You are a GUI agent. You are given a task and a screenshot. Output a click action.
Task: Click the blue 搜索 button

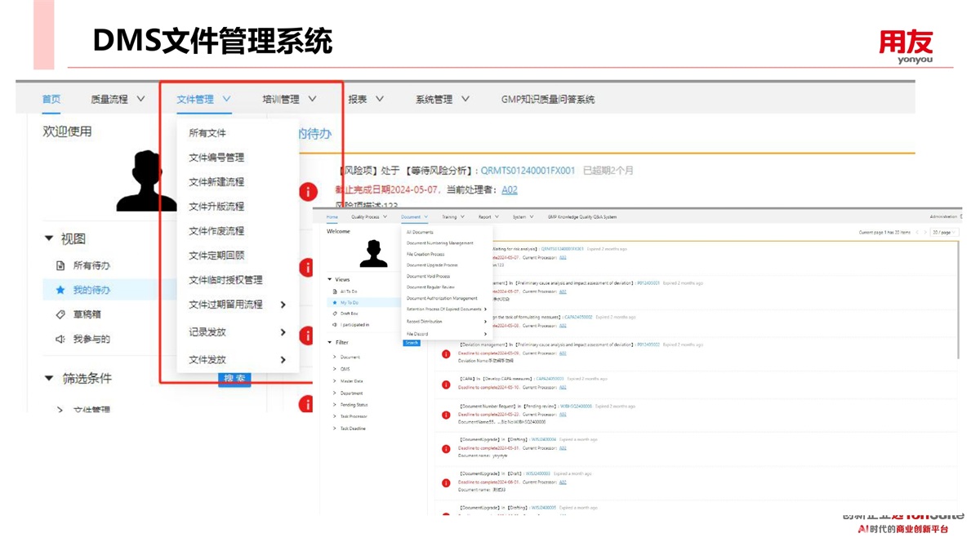[x=234, y=378]
